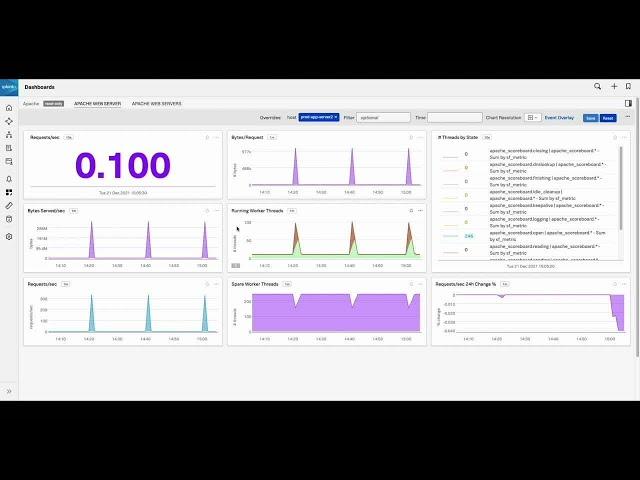This screenshot has width=640, height=480.
Task: Open more-actions menu on top Requests/sec chart
Action: click(x=216, y=138)
